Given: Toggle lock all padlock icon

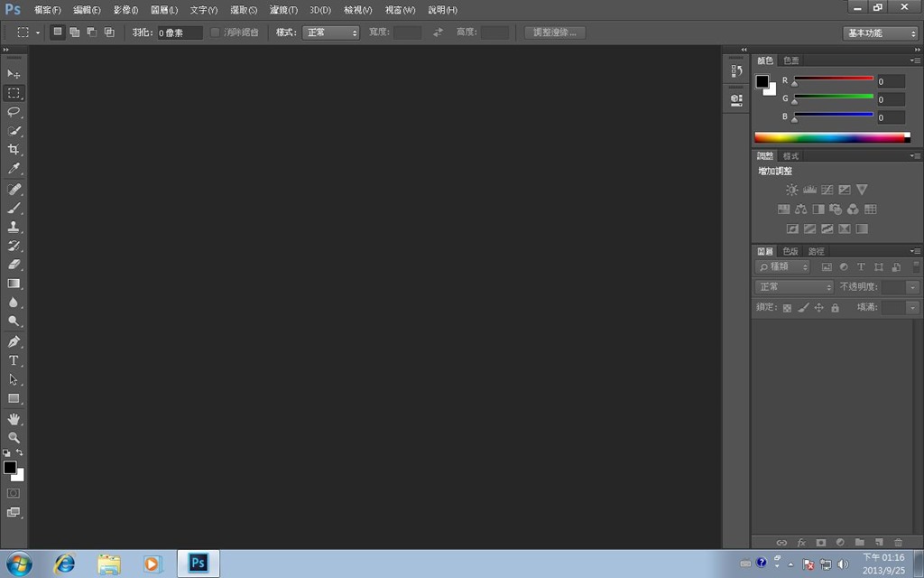Looking at the screenshot, I should 835,308.
